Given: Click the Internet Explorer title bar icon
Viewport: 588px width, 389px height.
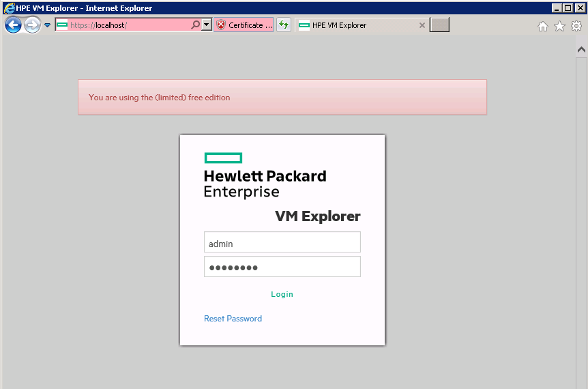Looking at the screenshot, I should coord(8,8).
